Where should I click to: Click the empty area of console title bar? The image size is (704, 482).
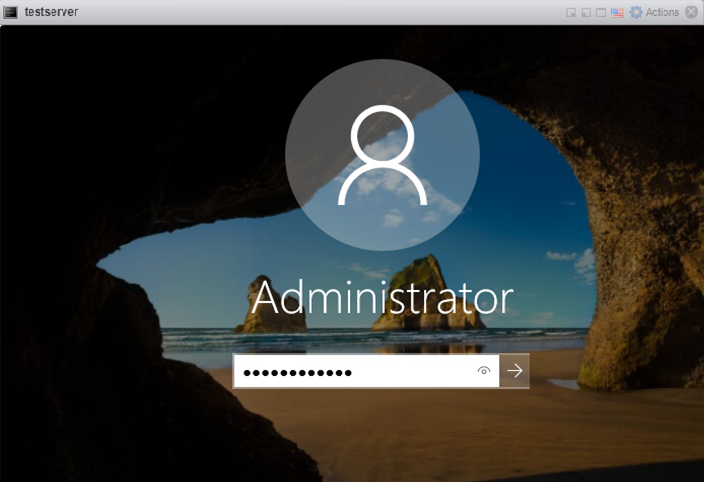click(x=300, y=12)
